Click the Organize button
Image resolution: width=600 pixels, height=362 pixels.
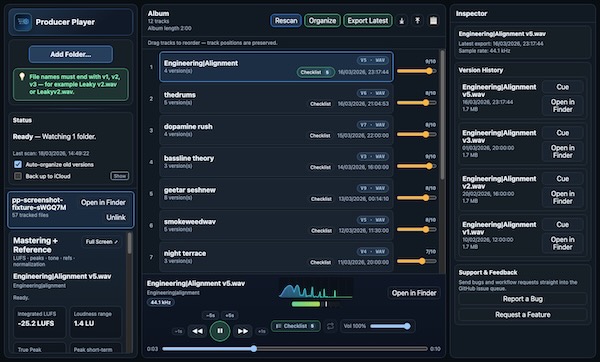[322, 21]
